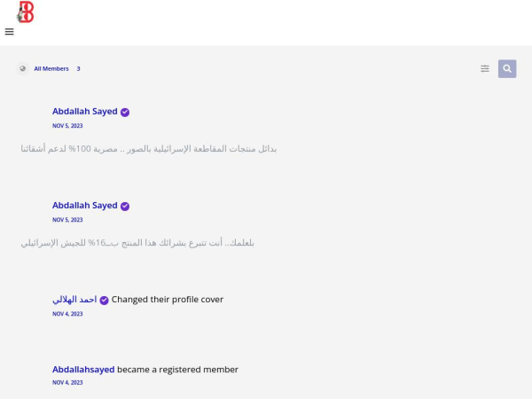Click the site logo in the header
Screen dimensions: 532x399
[x=25, y=12]
